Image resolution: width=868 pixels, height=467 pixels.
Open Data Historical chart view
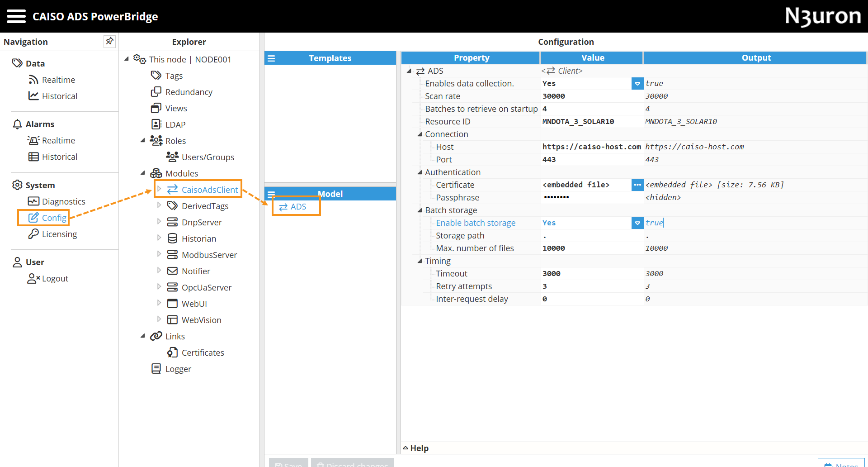coord(53,96)
